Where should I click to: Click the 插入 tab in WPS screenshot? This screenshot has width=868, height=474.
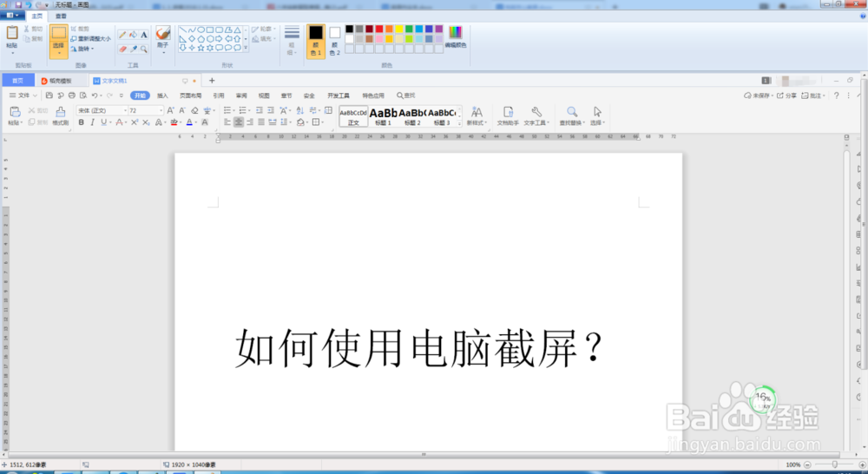(x=162, y=95)
